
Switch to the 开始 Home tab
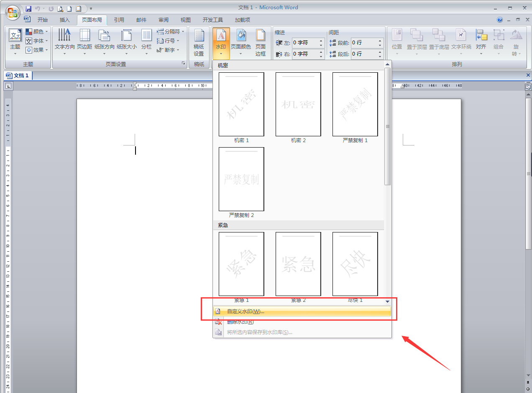pyautogui.click(x=42, y=20)
